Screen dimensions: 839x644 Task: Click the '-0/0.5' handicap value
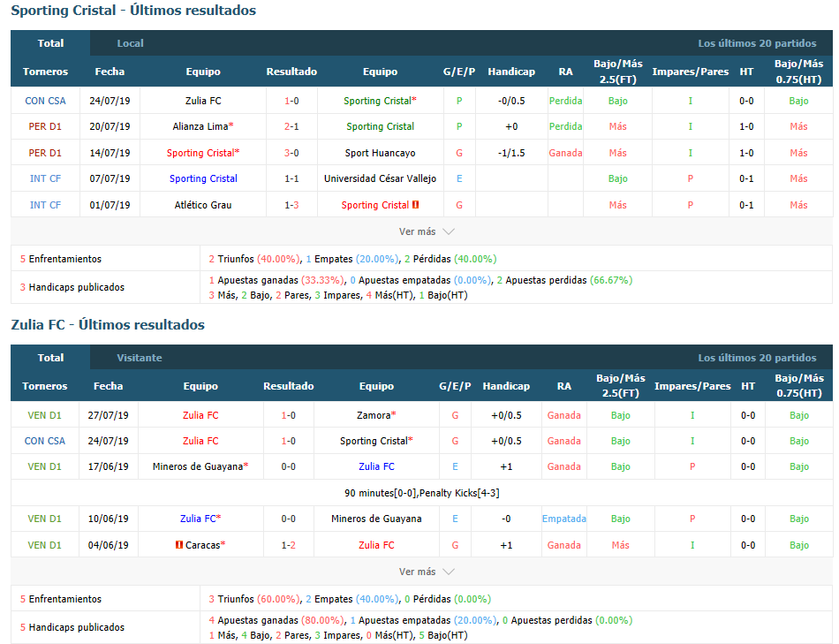tap(511, 101)
